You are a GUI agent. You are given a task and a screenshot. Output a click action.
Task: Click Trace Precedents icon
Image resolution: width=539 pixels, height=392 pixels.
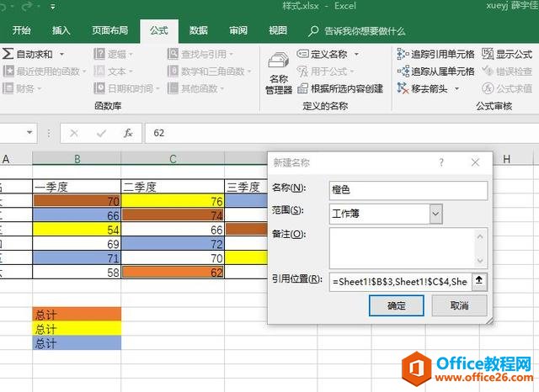403,54
